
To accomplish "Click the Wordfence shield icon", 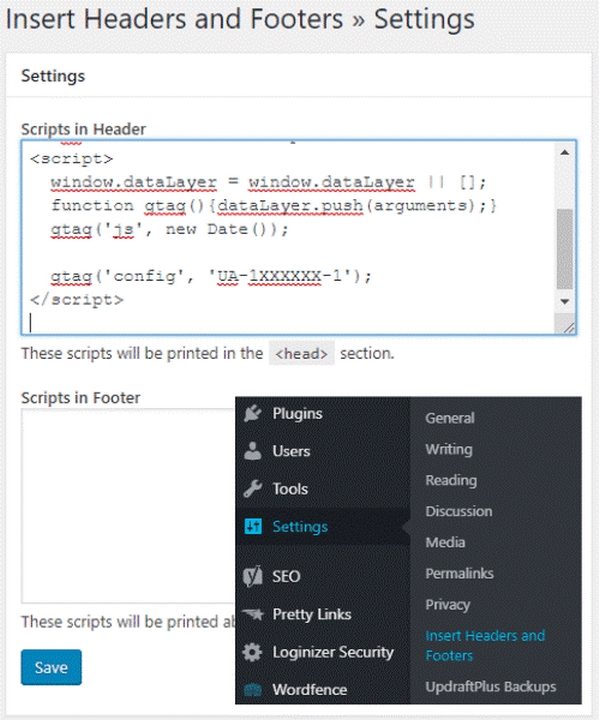I will tap(252, 690).
